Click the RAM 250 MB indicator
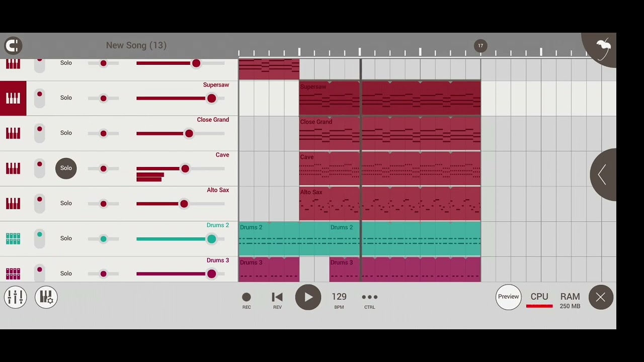 coord(570,300)
